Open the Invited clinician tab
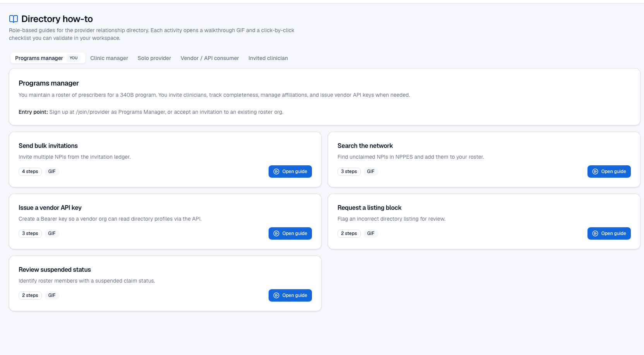Image resolution: width=644 pixels, height=355 pixels. point(268,58)
